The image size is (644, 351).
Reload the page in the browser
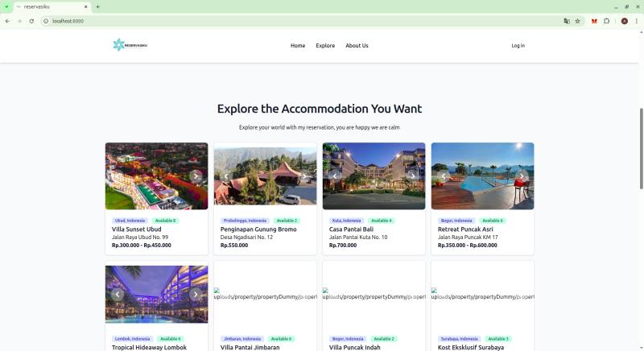[31, 21]
